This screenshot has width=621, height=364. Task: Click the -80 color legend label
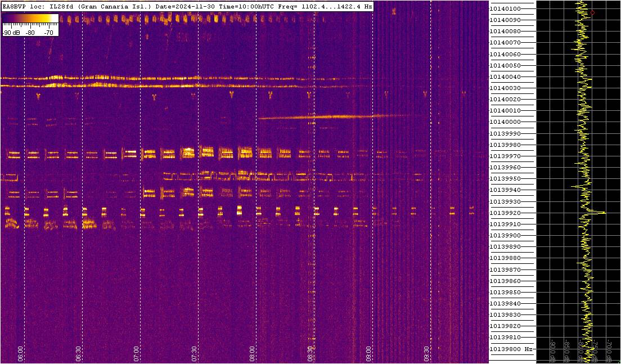coord(30,33)
